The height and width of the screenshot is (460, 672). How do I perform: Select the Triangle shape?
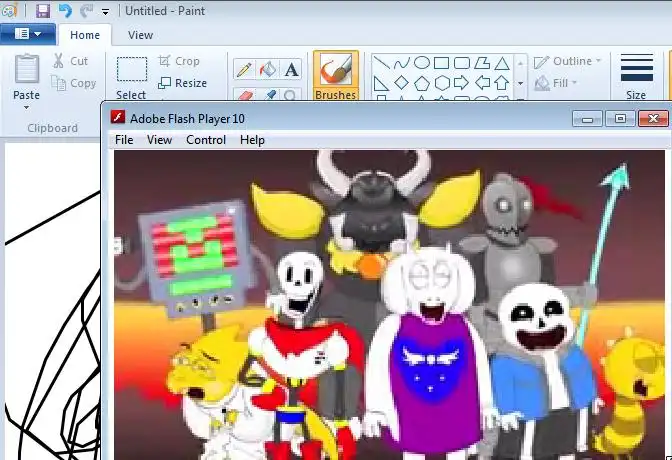pyautogui.click(x=502, y=63)
